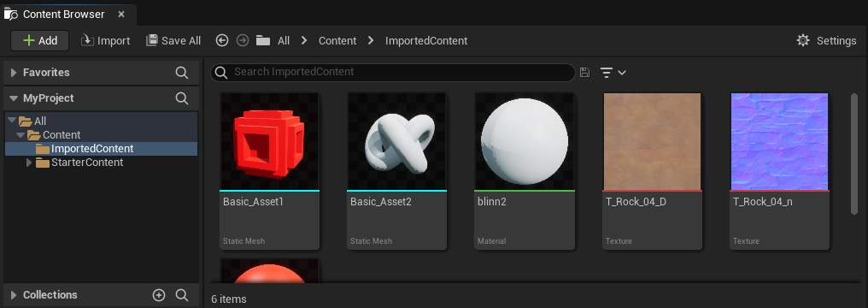Click the search icon in the MyProject header
This screenshot has height=308, width=868.
182,98
